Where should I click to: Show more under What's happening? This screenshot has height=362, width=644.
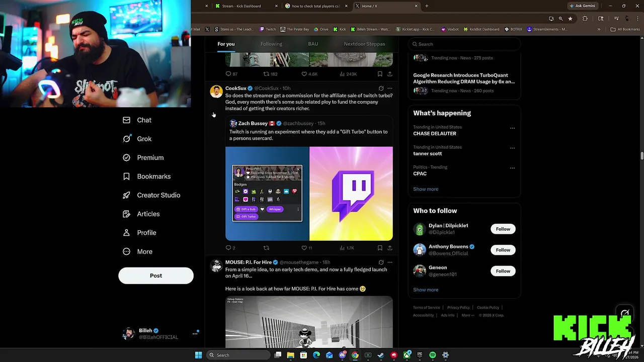pyautogui.click(x=426, y=189)
